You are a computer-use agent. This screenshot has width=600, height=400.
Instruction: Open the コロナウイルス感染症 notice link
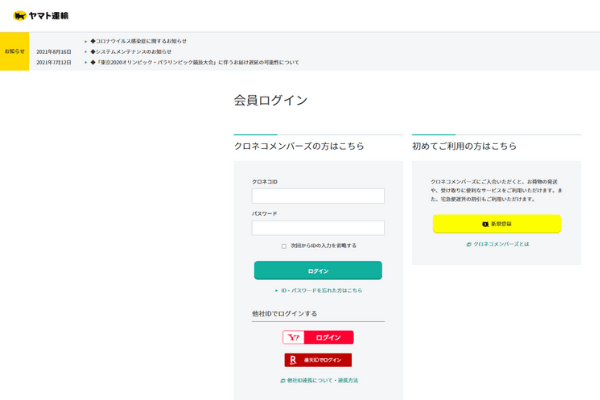click(x=139, y=41)
